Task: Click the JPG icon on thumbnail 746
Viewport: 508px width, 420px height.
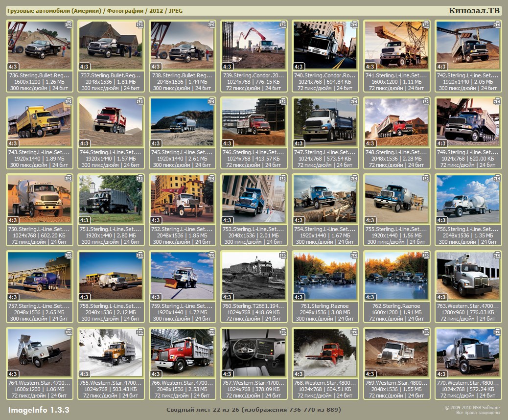Action: [x=283, y=101]
